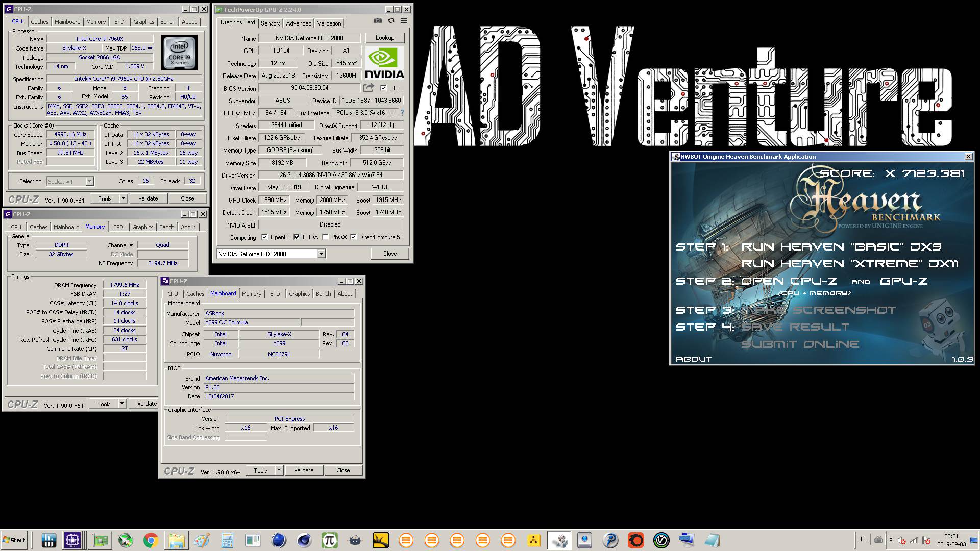Open Cinema 4D sphere taskbar icon
This screenshot has height=551, width=980.
coord(304,540)
